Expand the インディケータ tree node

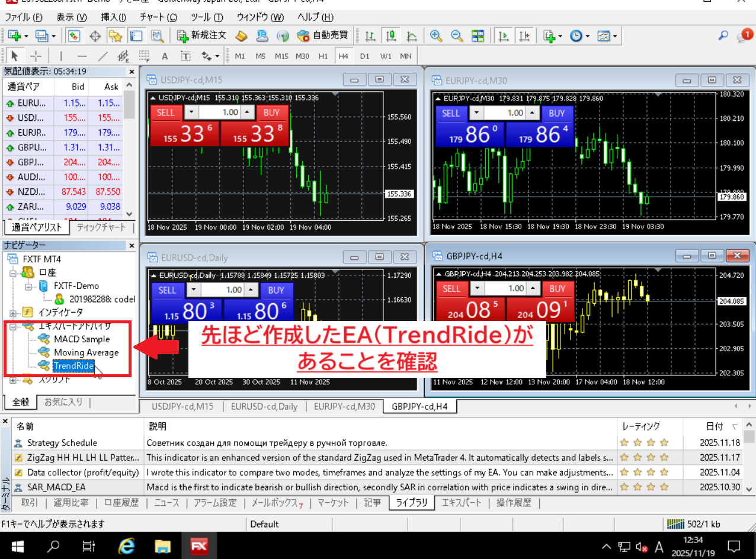pyautogui.click(x=13, y=312)
